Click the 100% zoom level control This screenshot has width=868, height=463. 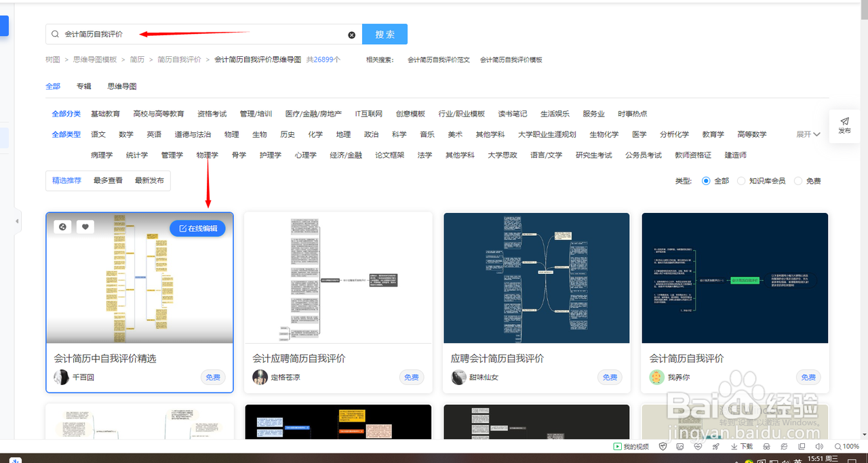tap(847, 446)
